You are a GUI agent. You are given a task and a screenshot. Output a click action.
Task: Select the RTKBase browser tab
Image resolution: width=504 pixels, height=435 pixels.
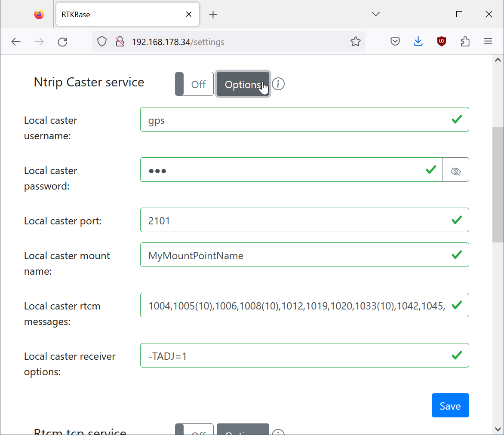120,14
